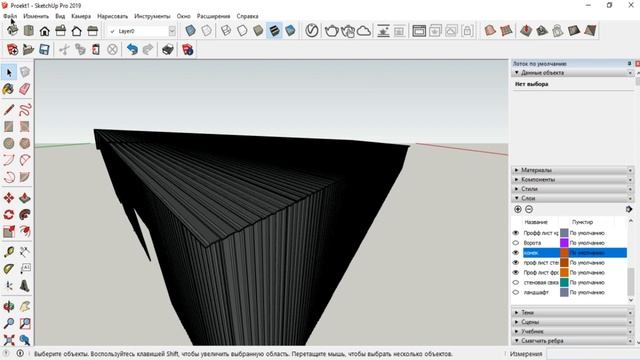Select the Rotate tool
This screenshot has height=360, width=640.
pos(9,215)
